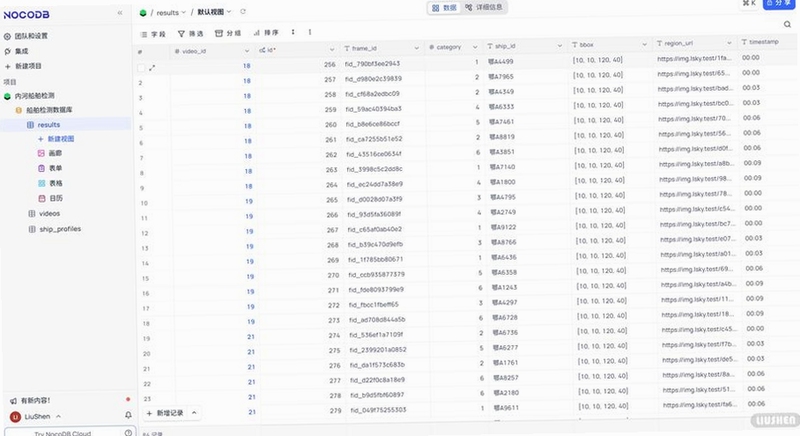Expand the 新增记录 options arrow
The height and width of the screenshot is (436, 800).
coord(194,413)
